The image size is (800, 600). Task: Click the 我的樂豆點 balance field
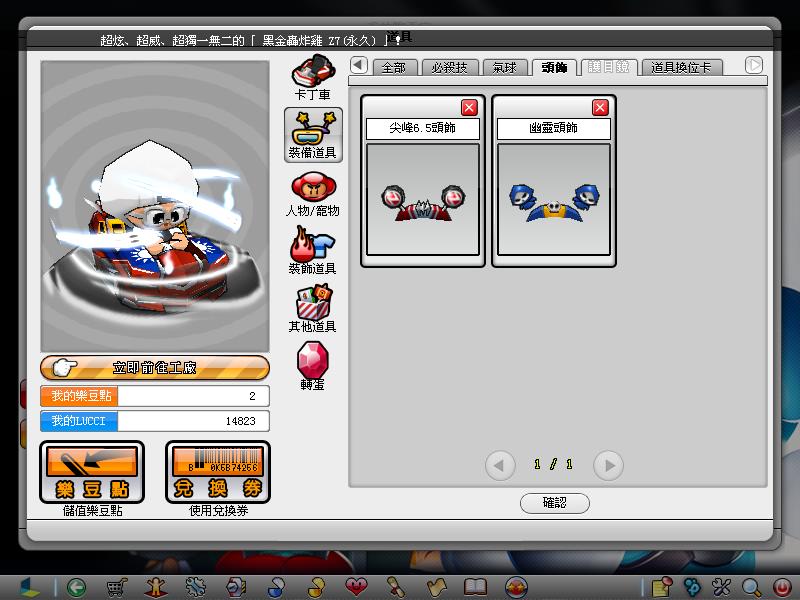(155, 396)
